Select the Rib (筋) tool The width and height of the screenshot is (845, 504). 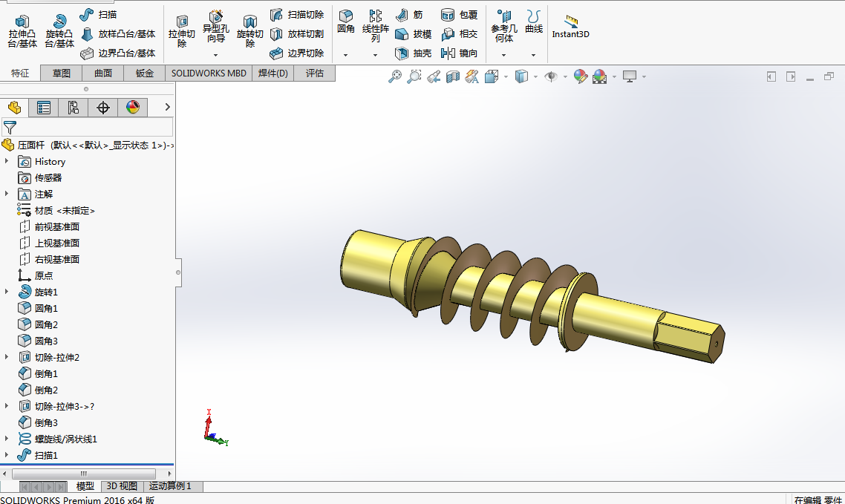[x=409, y=15]
